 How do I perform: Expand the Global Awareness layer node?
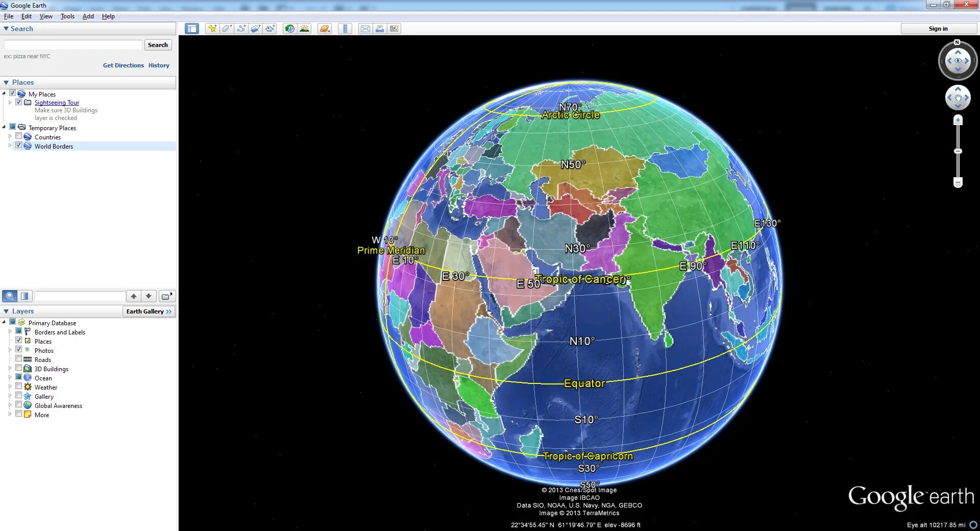point(10,405)
